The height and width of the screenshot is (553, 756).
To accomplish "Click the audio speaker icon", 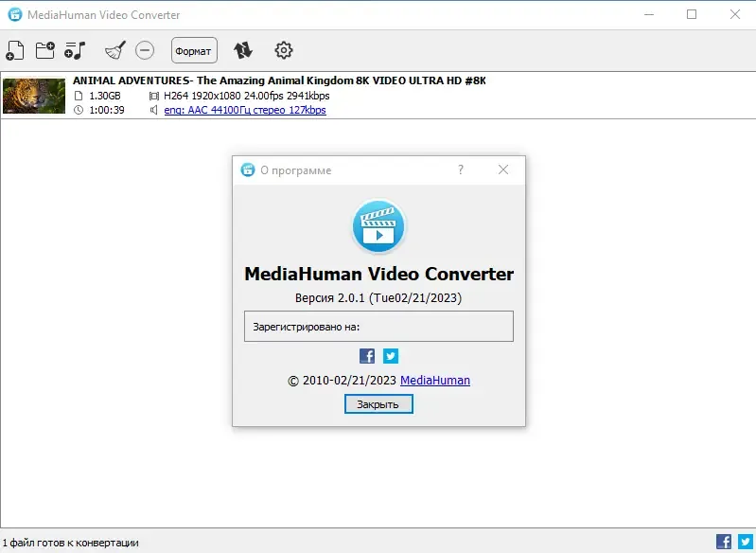I will tap(153, 110).
